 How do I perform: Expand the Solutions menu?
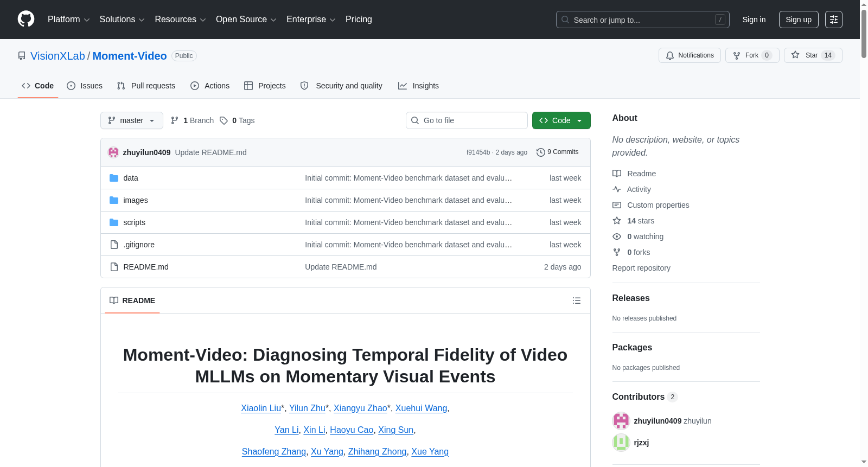point(122,20)
